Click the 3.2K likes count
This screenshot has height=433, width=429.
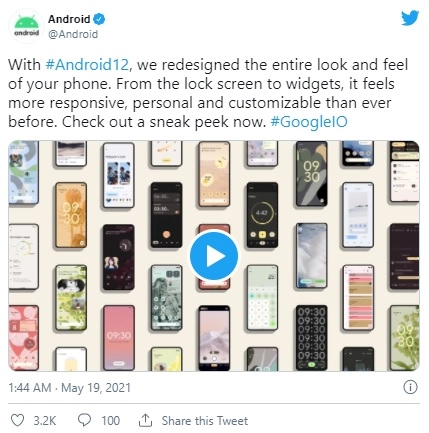coord(45,421)
